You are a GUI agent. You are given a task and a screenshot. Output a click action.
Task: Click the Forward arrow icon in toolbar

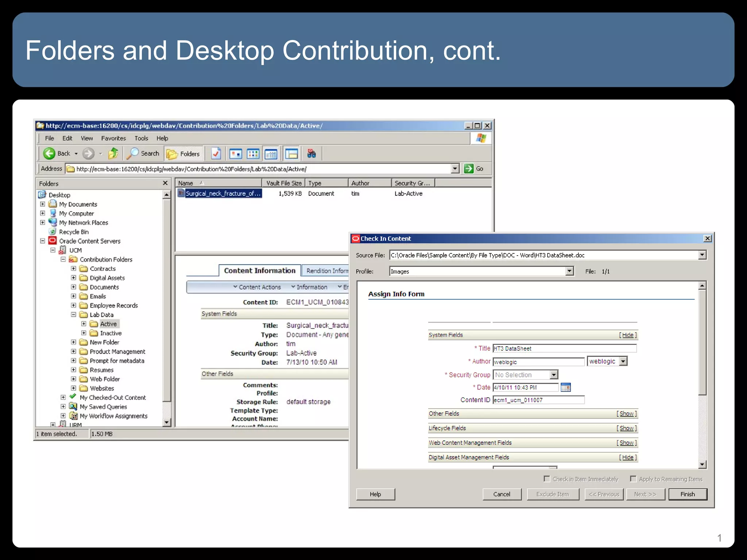(x=88, y=153)
